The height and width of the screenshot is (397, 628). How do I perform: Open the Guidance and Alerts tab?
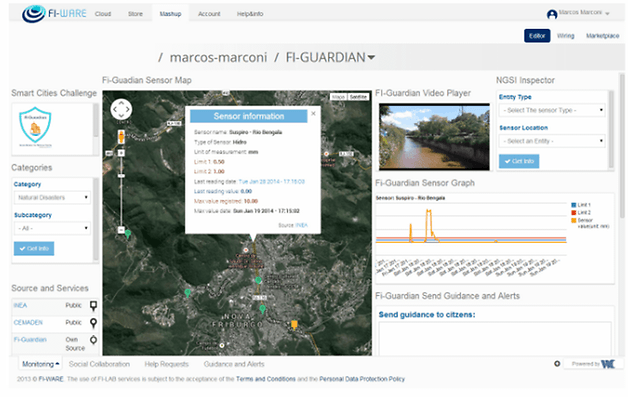click(x=234, y=364)
